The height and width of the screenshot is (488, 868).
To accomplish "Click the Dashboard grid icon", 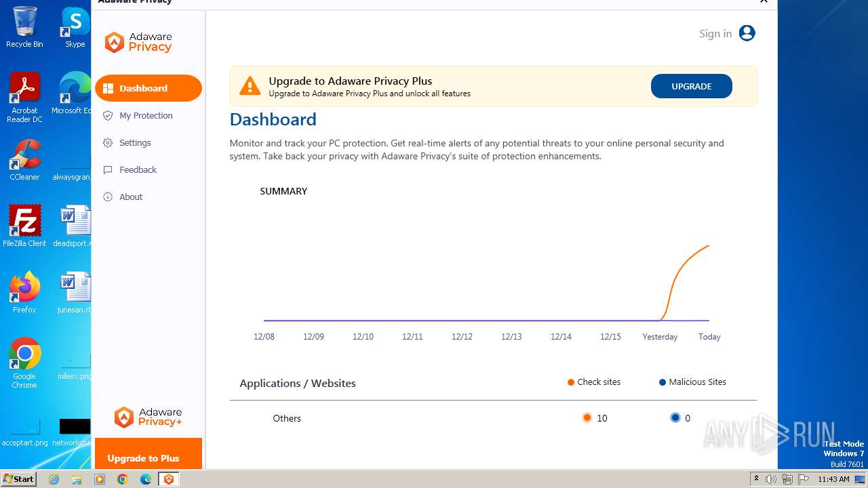I will (108, 88).
